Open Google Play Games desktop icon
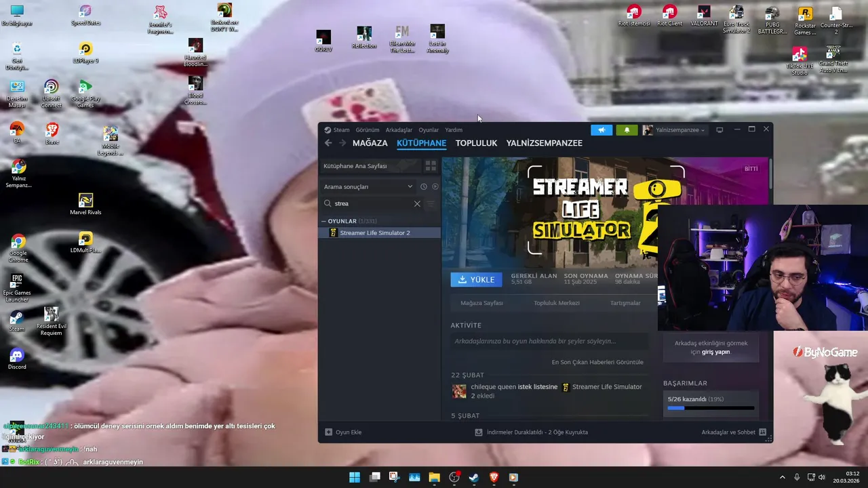The width and height of the screenshot is (868, 488). pyautogui.click(x=85, y=94)
